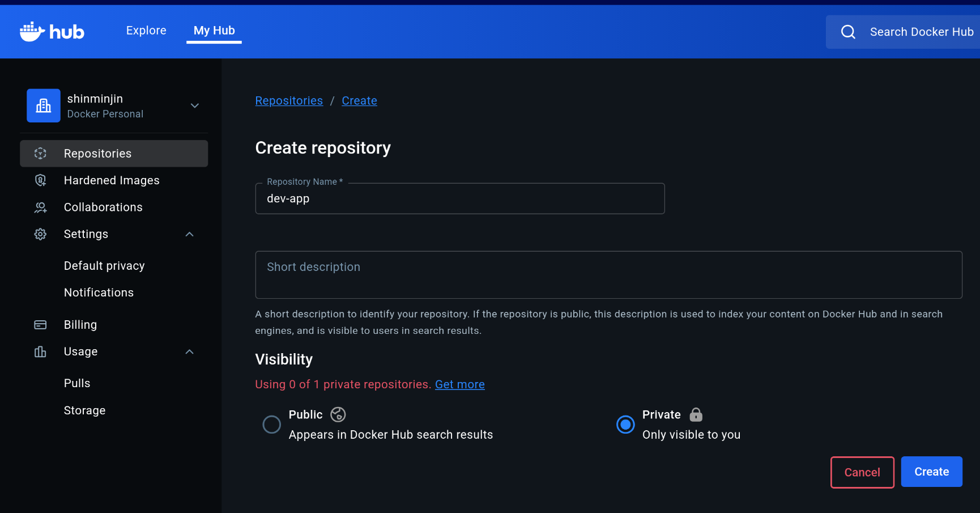The height and width of the screenshot is (513, 980).
Task: Click the Create breadcrumb link
Action: tap(359, 101)
